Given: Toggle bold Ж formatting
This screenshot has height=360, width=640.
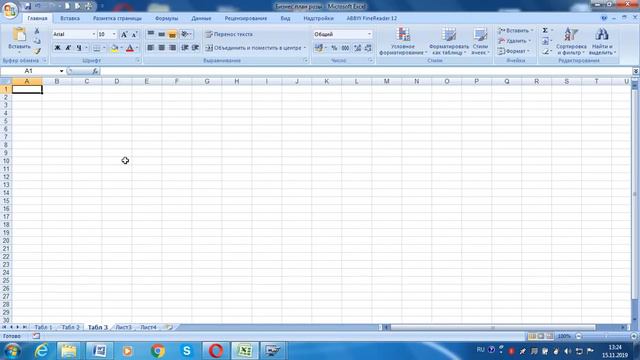Looking at the screenshot, I should 58,48.
